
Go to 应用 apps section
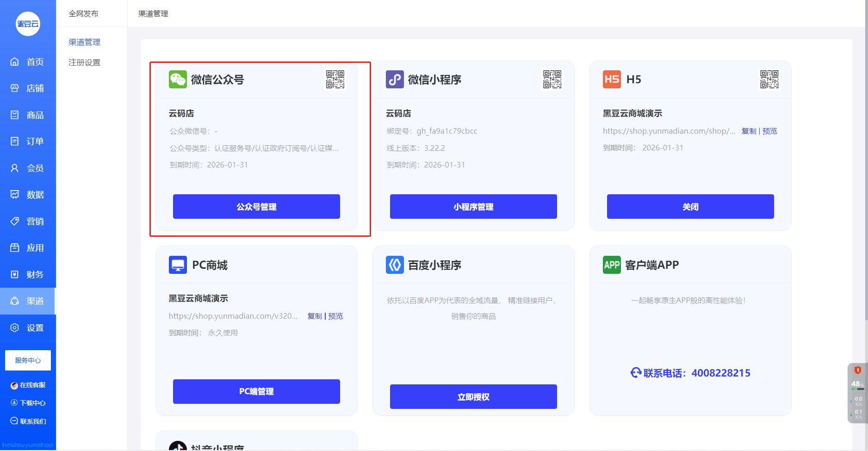(28, 247)
